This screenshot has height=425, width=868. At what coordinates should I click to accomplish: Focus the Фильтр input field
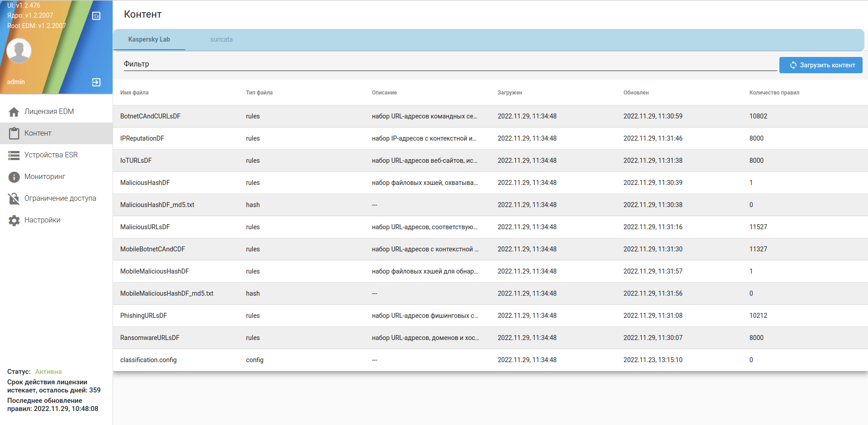450,64
